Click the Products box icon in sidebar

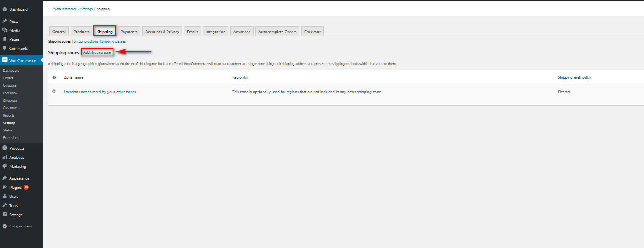(x=5, y=148)
